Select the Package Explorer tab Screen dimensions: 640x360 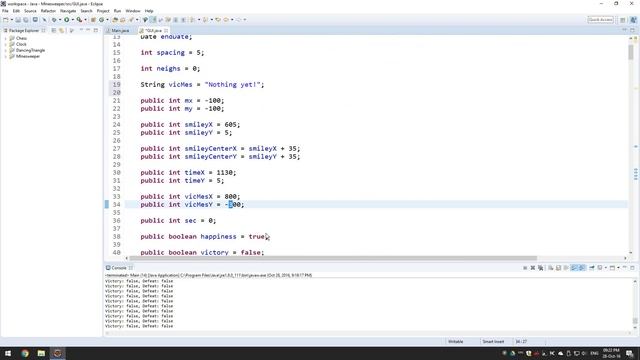[24, 31]
